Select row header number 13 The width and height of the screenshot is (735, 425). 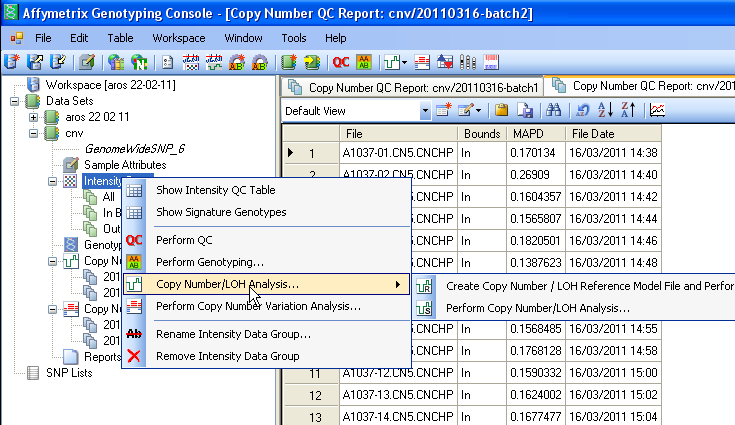coord(311,417)
